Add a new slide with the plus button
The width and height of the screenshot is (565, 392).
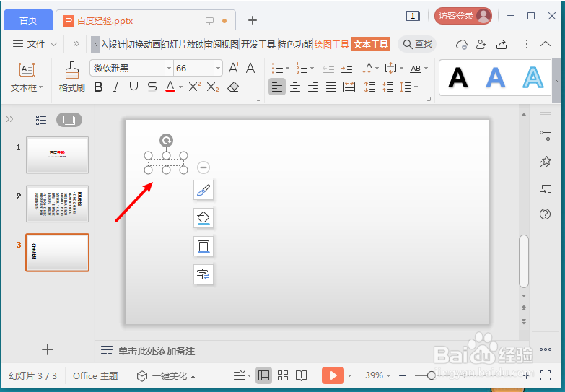click(48, 349)
